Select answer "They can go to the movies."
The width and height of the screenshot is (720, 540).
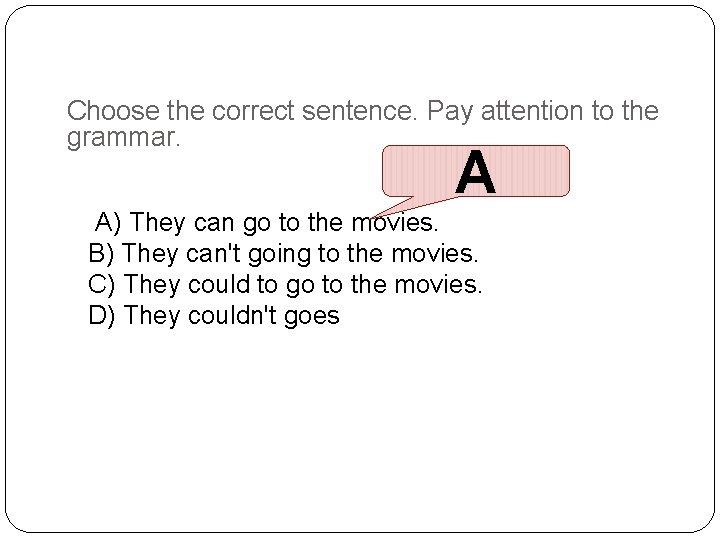(284, 220)
